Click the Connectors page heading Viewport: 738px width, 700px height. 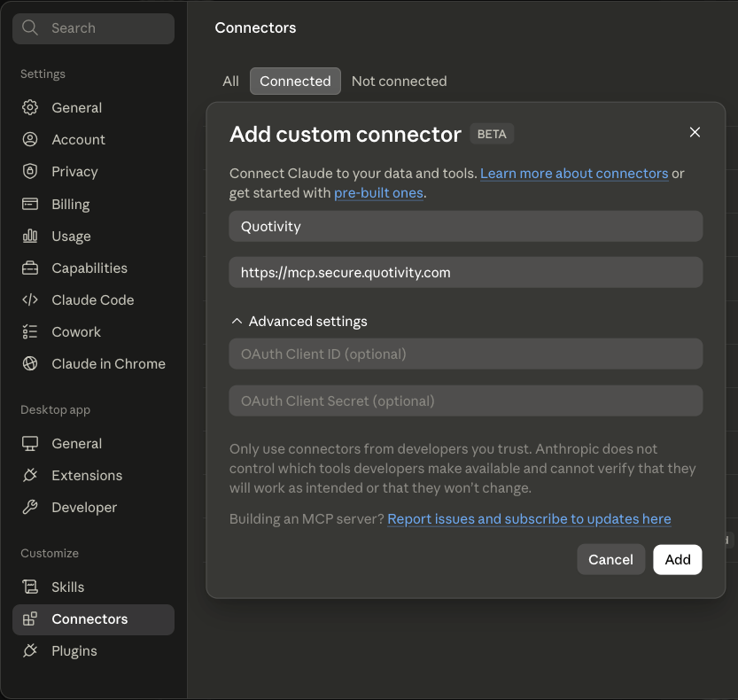point(255,27)
